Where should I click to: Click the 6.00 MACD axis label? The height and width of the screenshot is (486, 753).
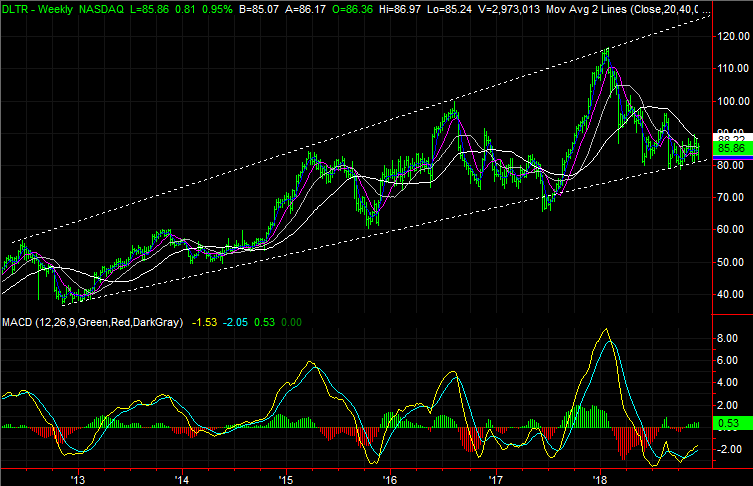point(728,361)
